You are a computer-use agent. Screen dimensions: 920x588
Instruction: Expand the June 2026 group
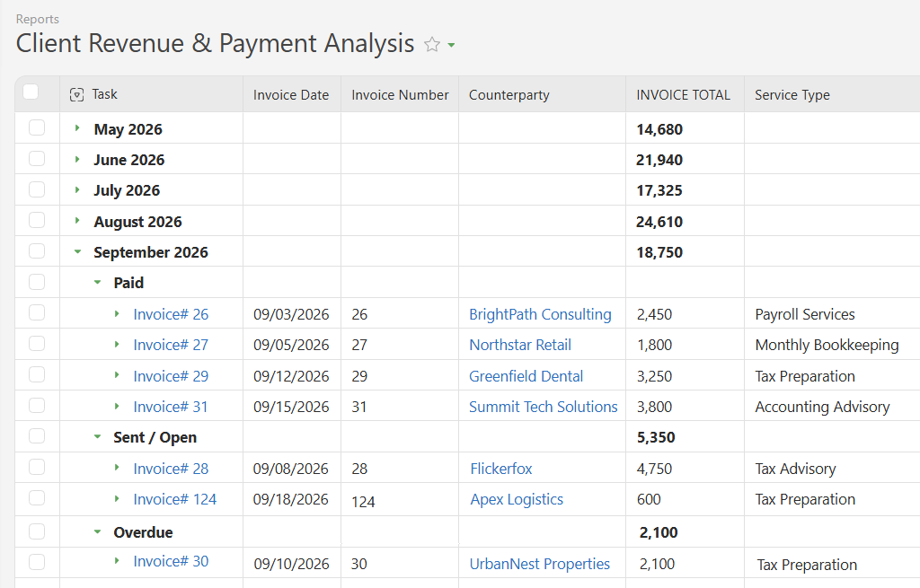[77, 159]
